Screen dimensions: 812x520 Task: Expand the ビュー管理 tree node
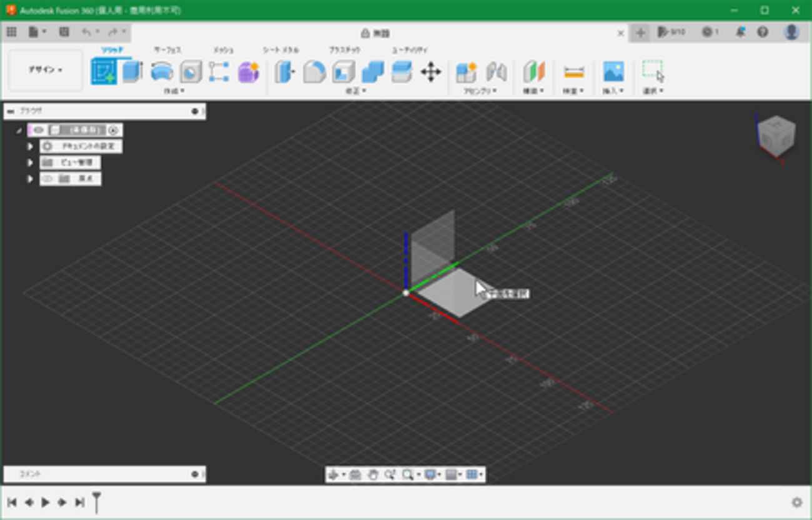point(29,162)
